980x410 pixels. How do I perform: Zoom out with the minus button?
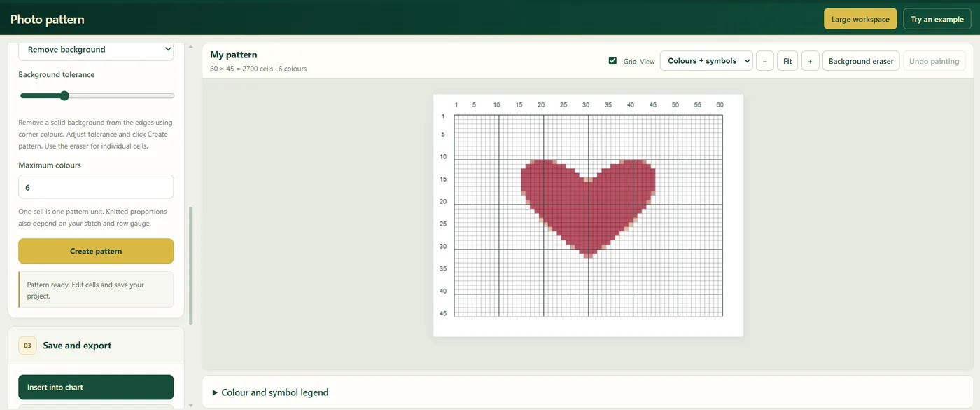pos(765,61)
